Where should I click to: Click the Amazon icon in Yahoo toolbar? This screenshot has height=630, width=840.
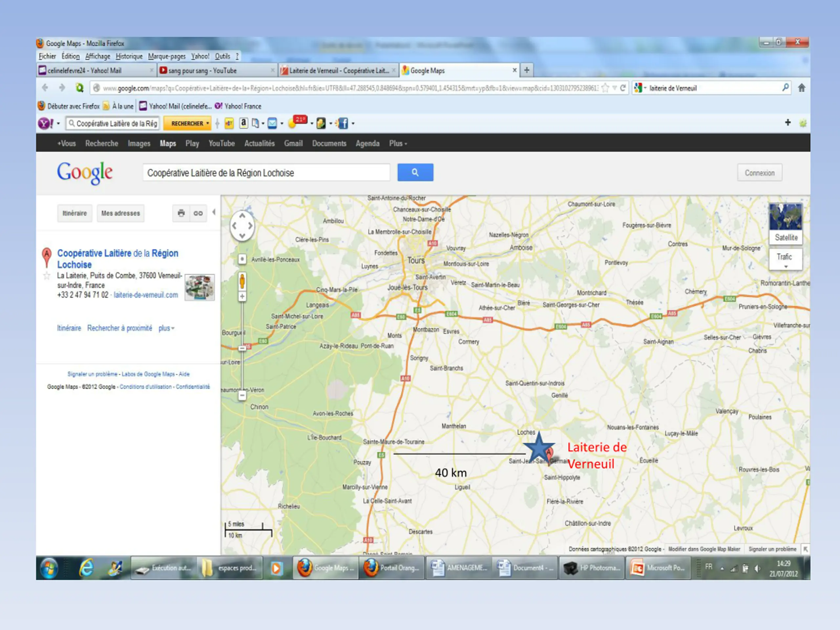click(x=243, y=123)
